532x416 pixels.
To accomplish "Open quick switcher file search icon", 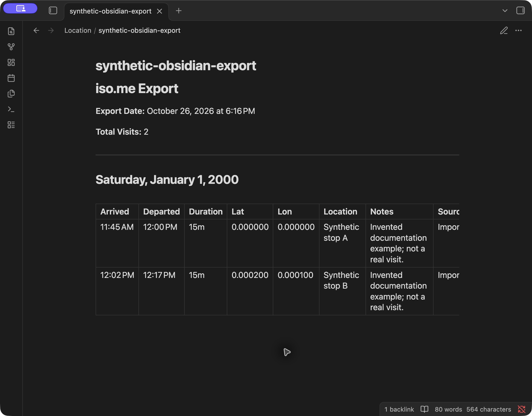I will (11, 31).
